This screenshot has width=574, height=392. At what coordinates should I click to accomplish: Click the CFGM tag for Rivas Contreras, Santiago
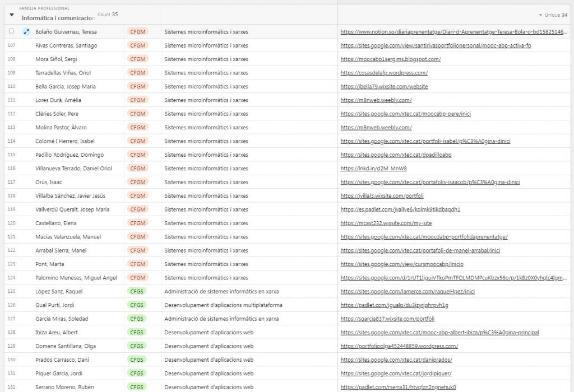coord(137,45)
